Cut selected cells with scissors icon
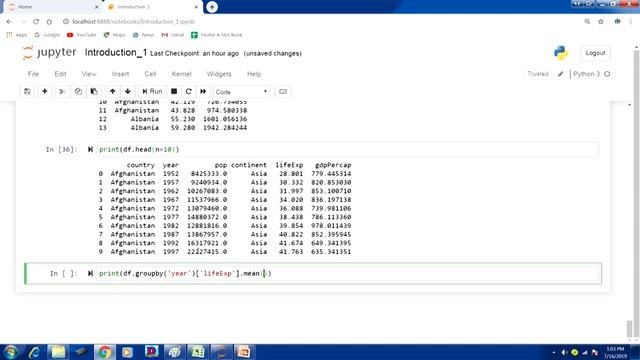640x360 pixels. (x=62, y=91)
